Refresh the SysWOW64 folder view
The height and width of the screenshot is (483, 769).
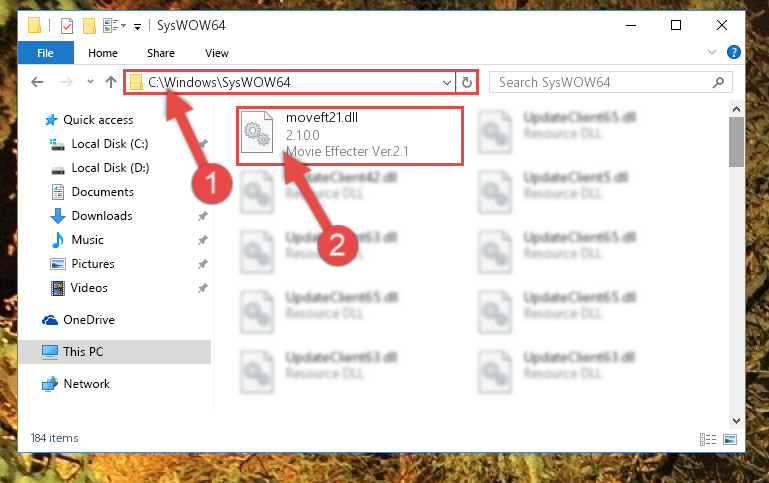pos(466,82)
